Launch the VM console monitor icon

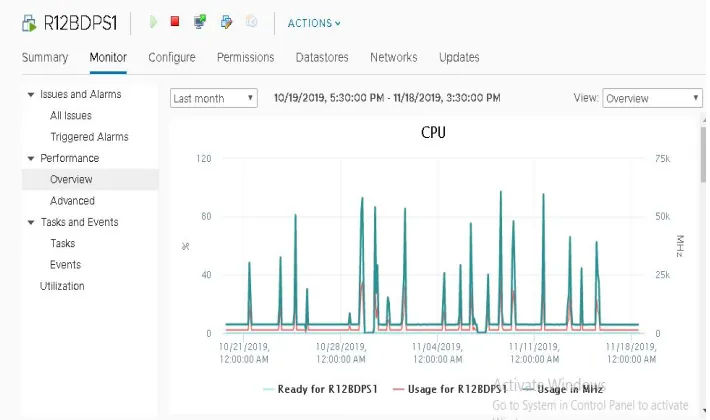point(200,22)
